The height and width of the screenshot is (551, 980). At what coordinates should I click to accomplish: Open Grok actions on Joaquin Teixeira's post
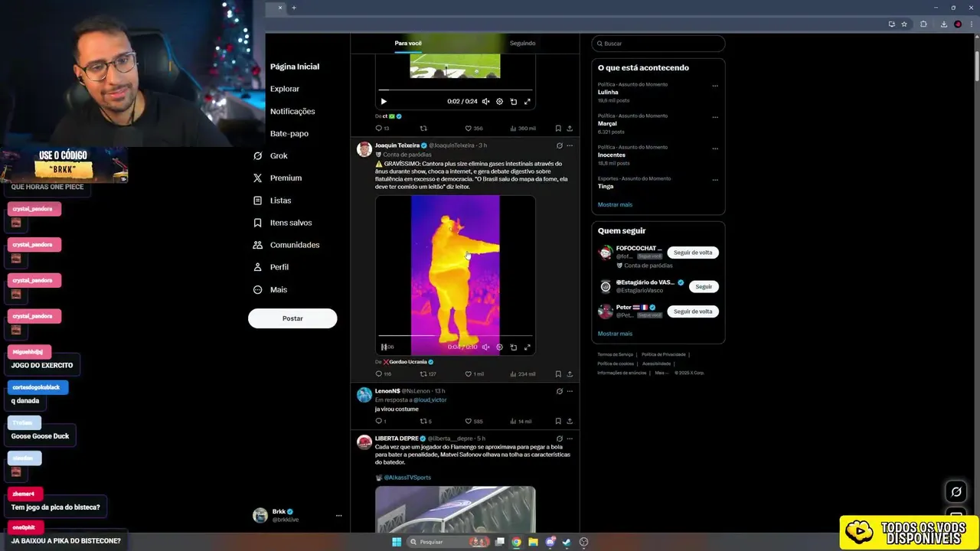point(559,145)
